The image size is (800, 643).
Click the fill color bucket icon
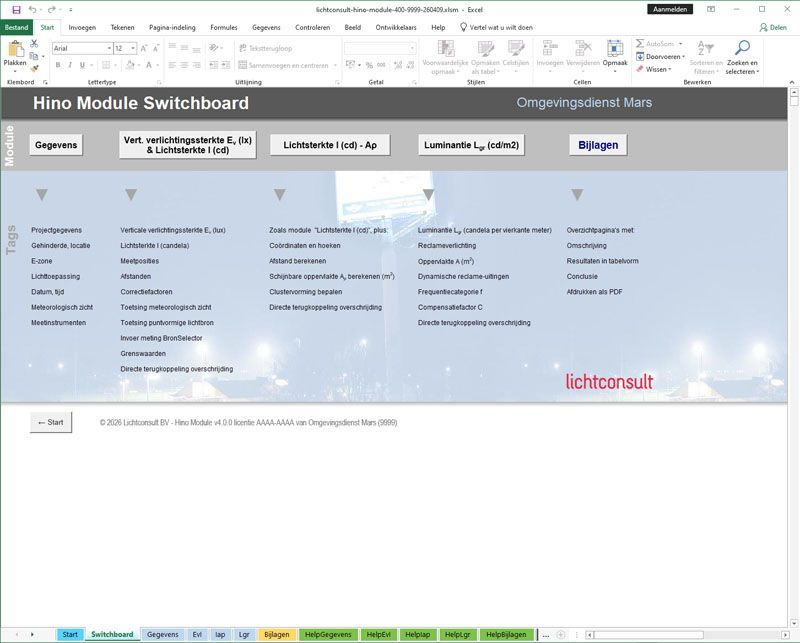click(130, 65)
